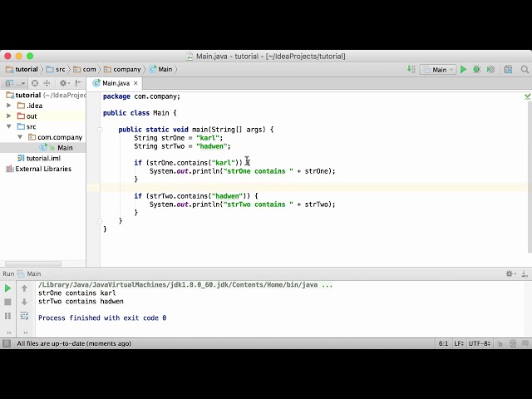Expand the out folder
Screen dimensions: 532x399
[x=9, y=116]
